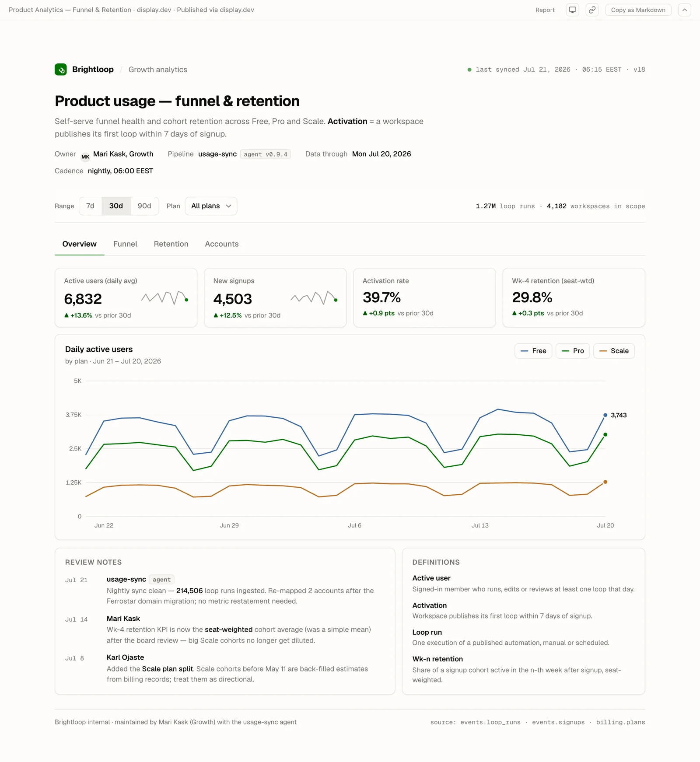Viewport: 700px width, 762px height.
Task: Click the +12.5% signups change indicator
Action: [227, 315]
